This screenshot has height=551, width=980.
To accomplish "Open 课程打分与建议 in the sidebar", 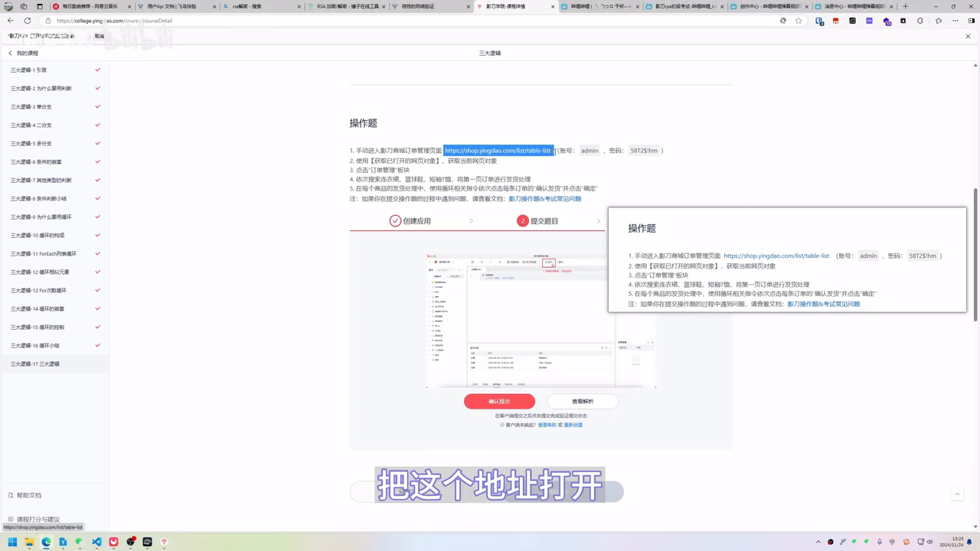I will click(x=33, y=519).
